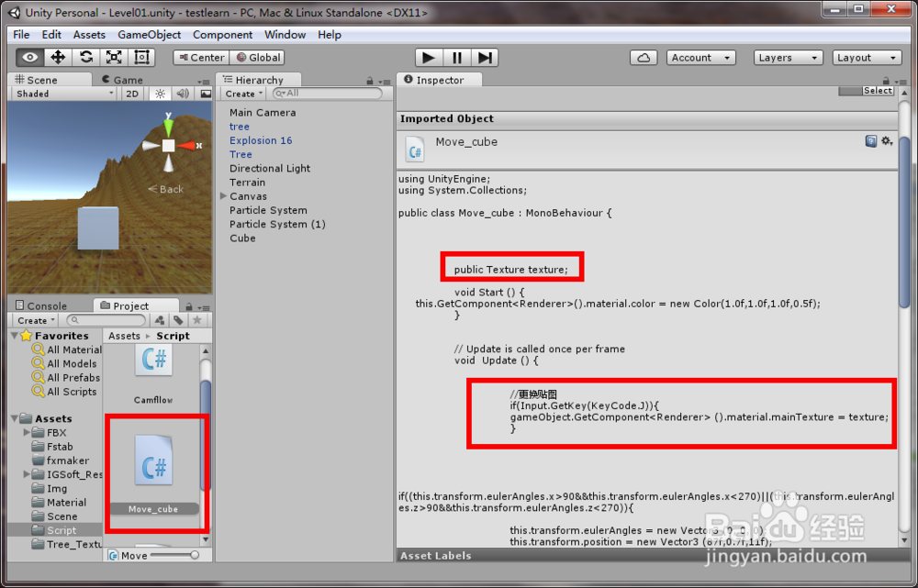The image size is (918, 588).
Task: Expand the IGSoft_Res folder
Action: click(x=27, y=474)
